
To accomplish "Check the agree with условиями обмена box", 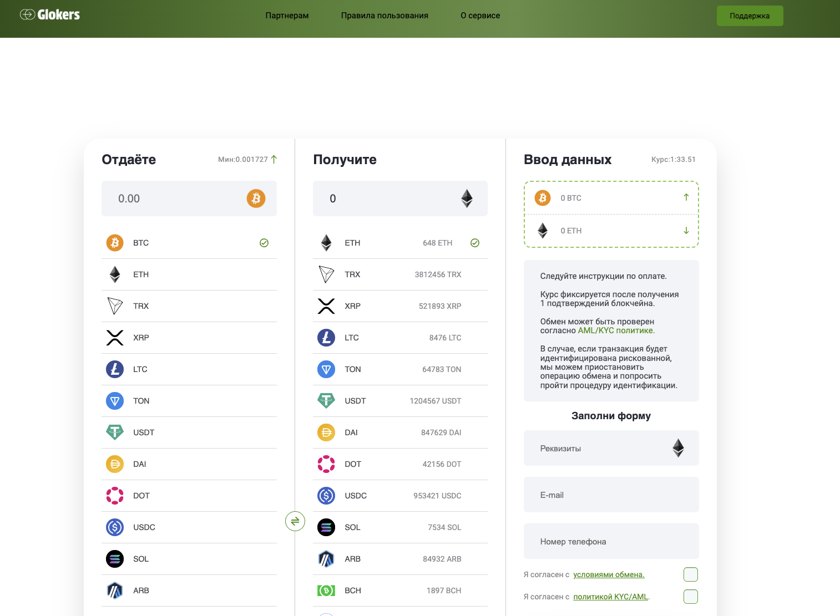I will point(691,574).
